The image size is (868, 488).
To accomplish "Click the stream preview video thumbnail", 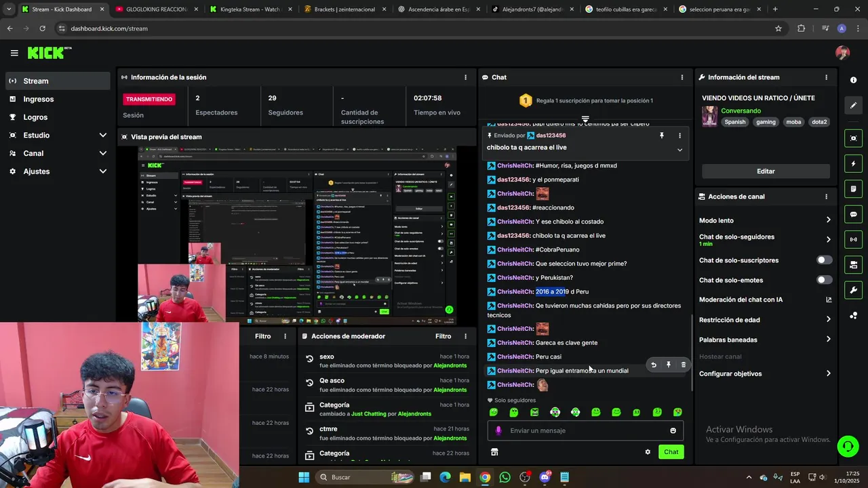I will (x=297, y=236).
